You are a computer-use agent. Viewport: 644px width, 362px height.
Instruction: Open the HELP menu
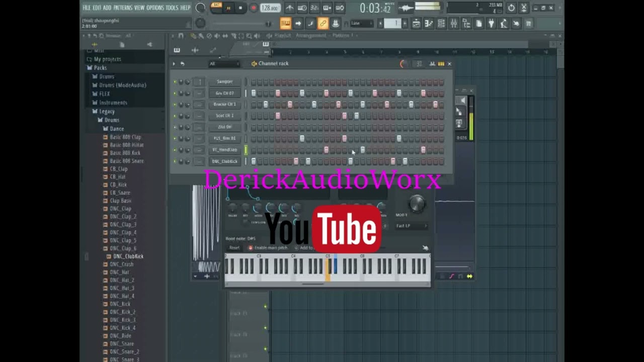coord(185,8)
